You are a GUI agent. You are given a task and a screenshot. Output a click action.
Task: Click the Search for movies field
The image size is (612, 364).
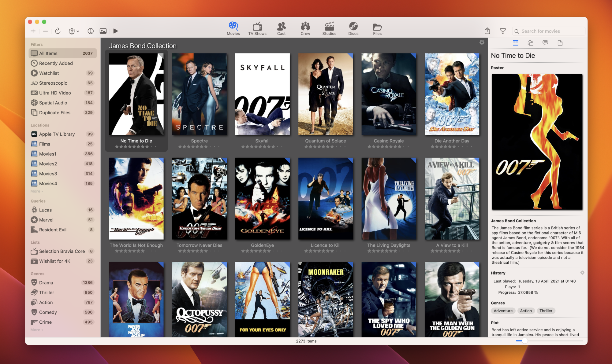coord(548,31)
